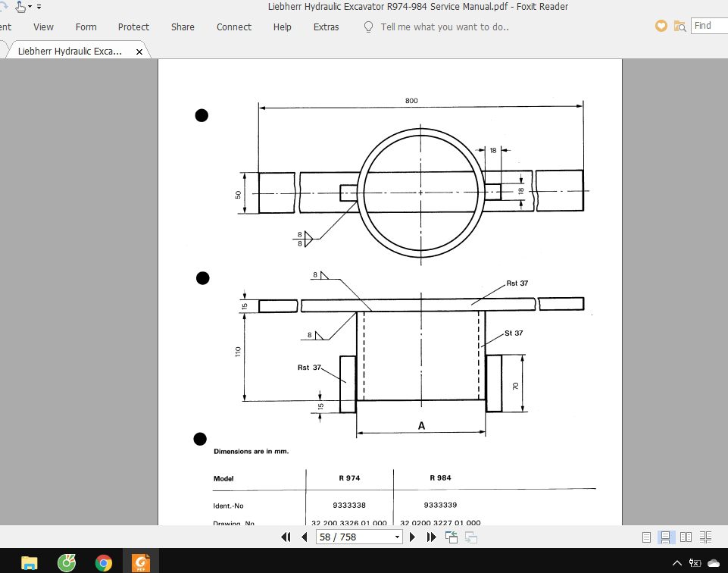Select the Liebherr Hydraulic Excavator document tab
Screen dimensions: 728x573
68,52
